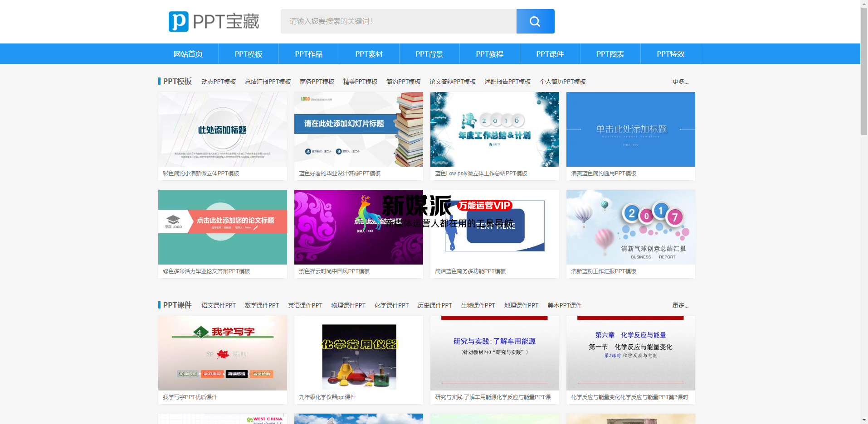Open the 简洁蓝色商务多功能 thumbnail

pos(495,227)
